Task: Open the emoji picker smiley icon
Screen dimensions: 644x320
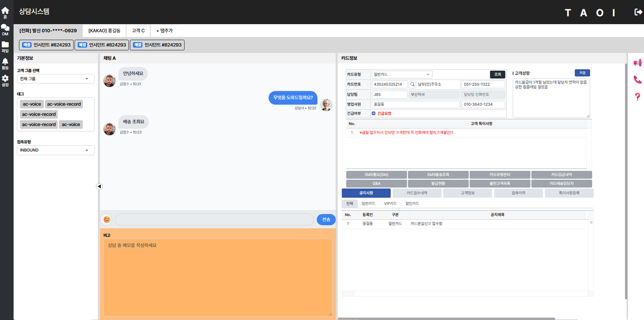Action: click(x=107, y=219)
